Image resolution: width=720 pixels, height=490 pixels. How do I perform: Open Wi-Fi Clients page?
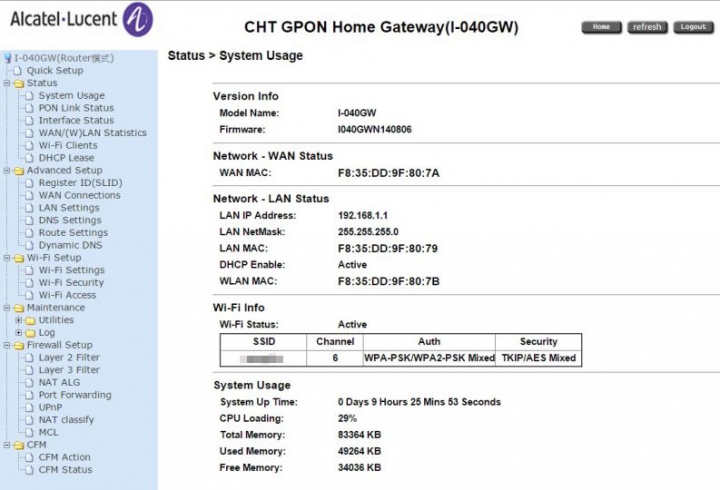click(x=68, y=145)
